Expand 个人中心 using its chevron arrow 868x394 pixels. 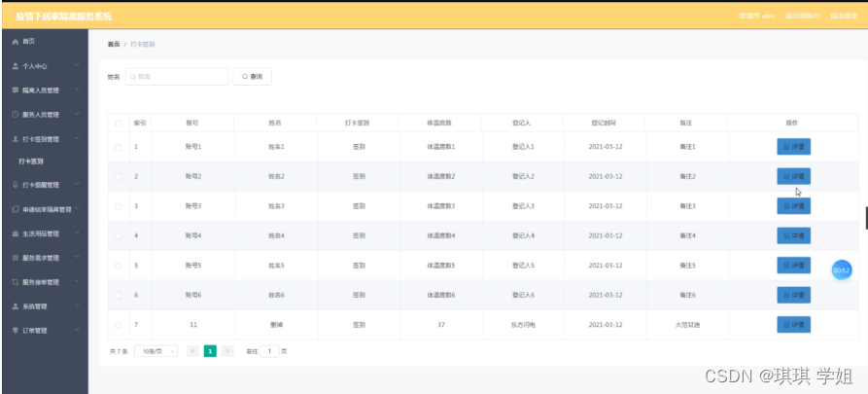tap(77, 65)
